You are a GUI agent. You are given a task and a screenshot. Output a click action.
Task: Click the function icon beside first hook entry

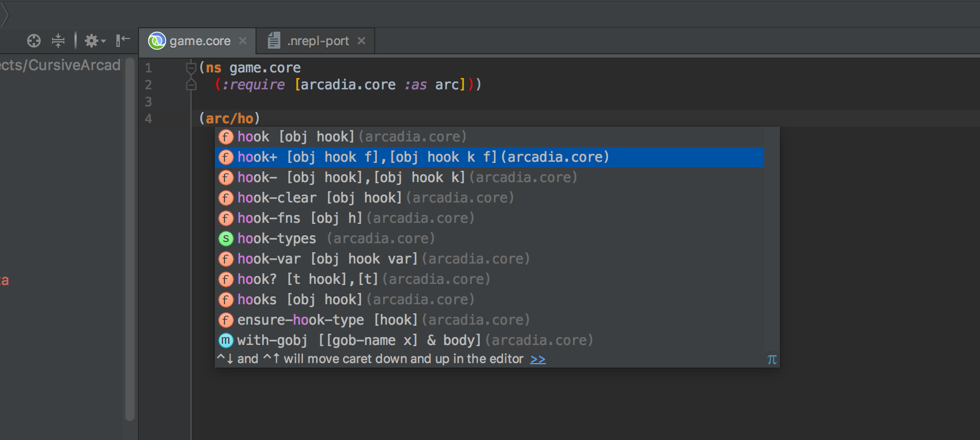click(x=226, y=137)
